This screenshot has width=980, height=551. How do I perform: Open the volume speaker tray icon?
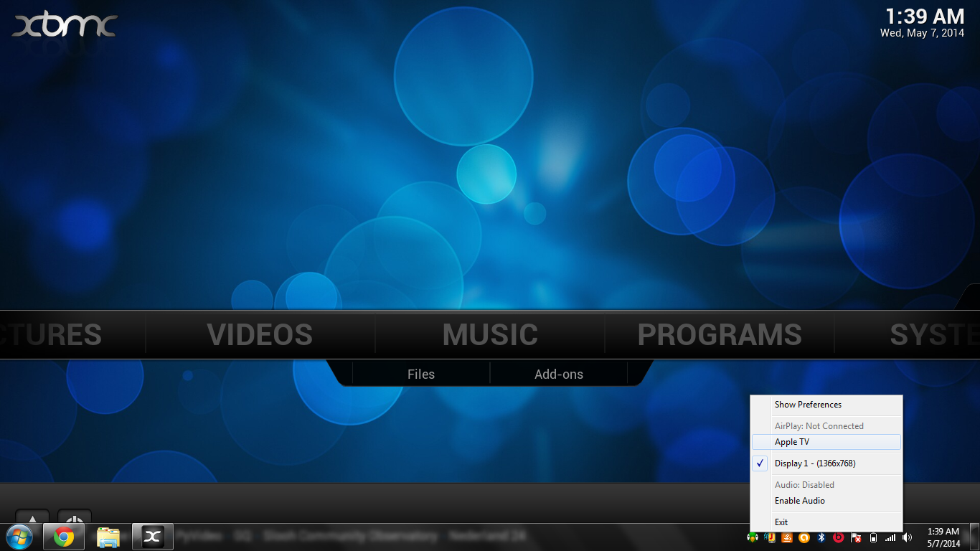click(908, 537)
